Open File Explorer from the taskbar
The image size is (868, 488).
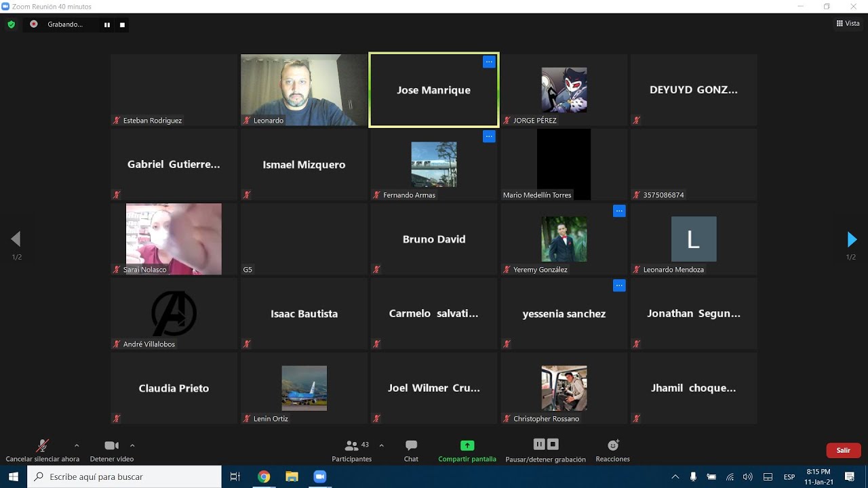pos(292,476)
